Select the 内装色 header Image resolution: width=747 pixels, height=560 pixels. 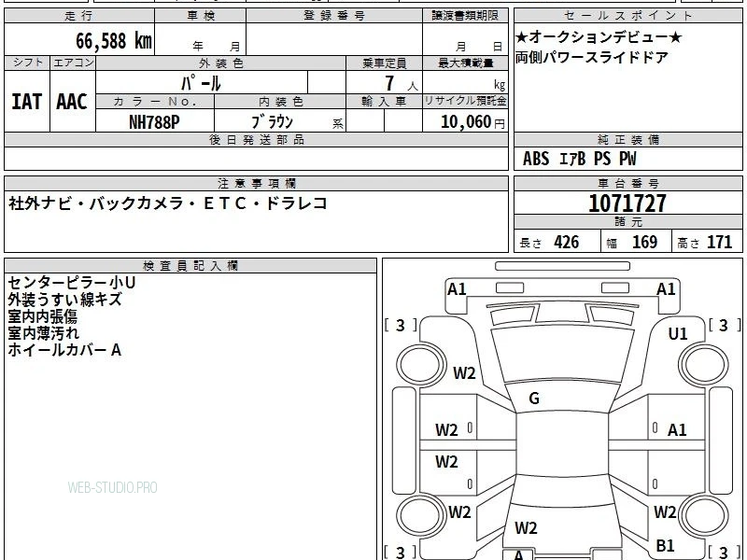(281, 102)
